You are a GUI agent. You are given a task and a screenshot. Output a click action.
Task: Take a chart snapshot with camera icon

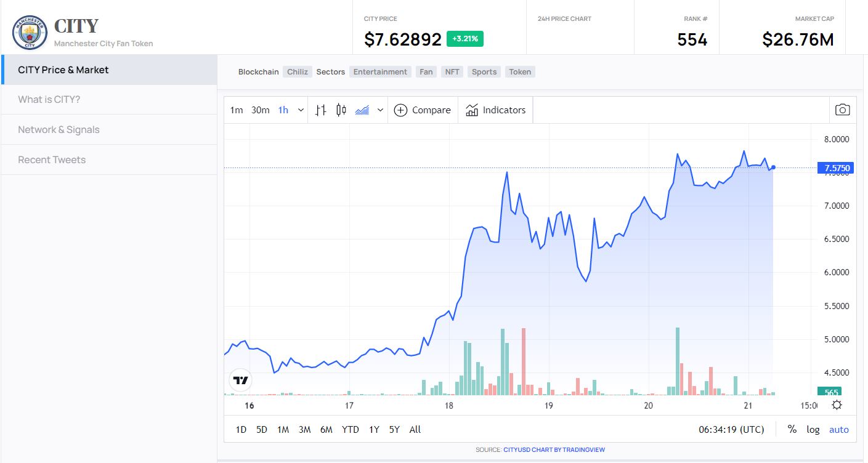click(842, 110)
